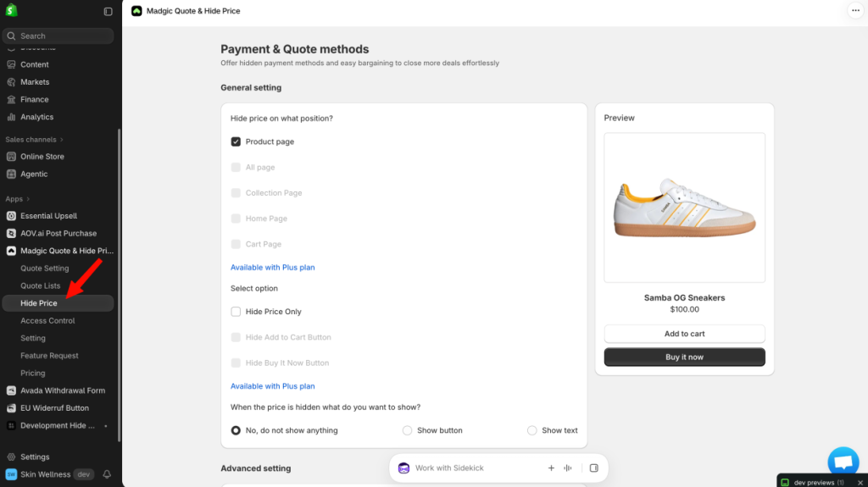Click first Available with Plus plan link

pyautogui.click(x=272, y=268)
